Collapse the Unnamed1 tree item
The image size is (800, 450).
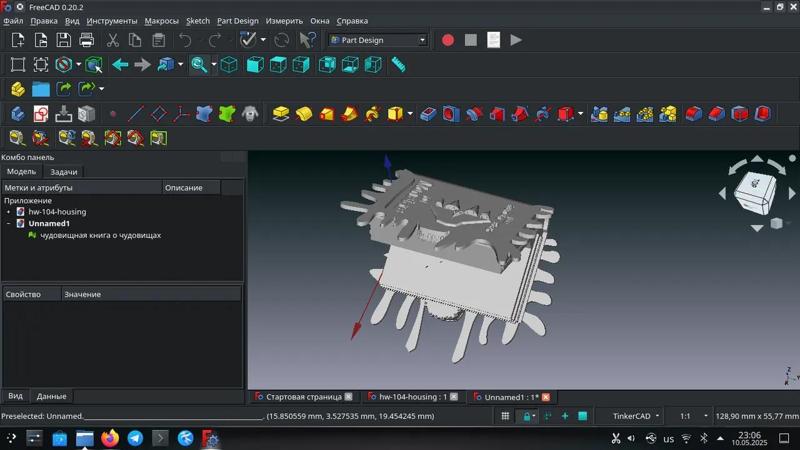(x=9, y=224)
